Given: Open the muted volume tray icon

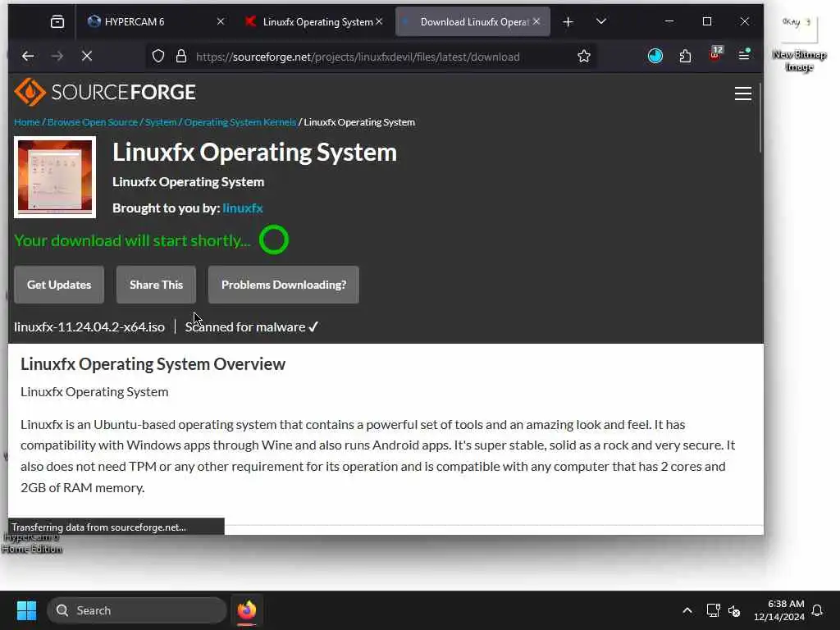Looking at the screenshot, I should (x=734, y=610).
